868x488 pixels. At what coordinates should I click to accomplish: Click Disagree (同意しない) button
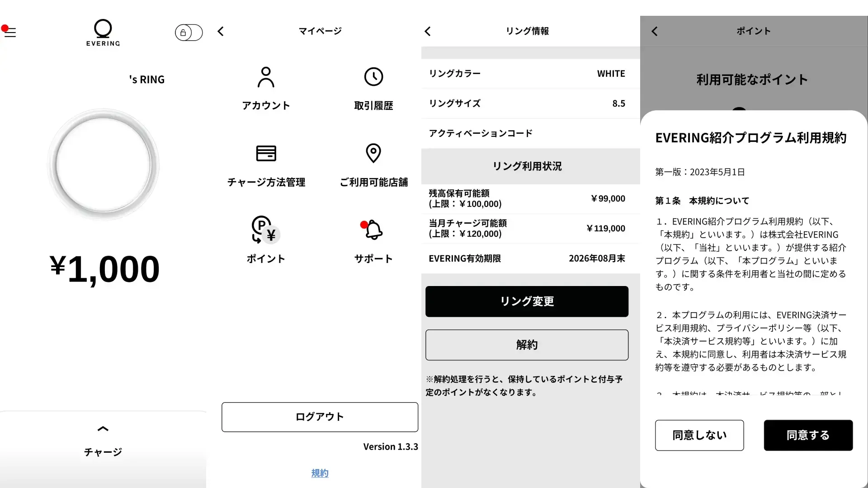tap(699, 435)
